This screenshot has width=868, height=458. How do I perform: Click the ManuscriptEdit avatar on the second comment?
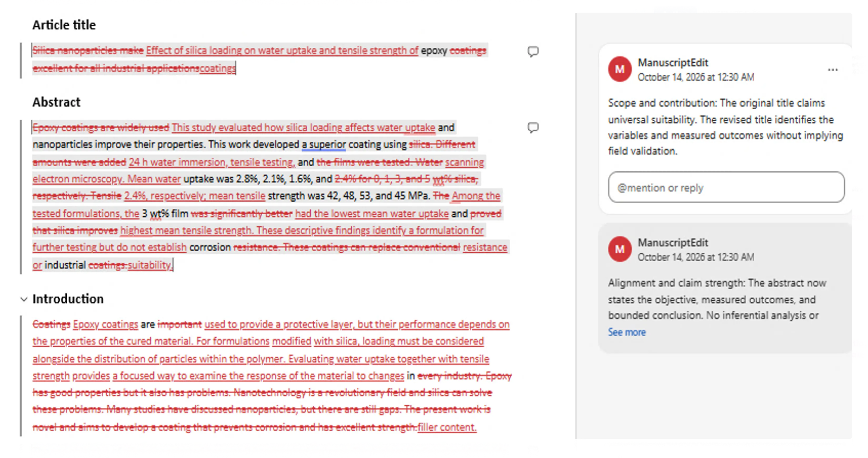[x=619, y=249]
